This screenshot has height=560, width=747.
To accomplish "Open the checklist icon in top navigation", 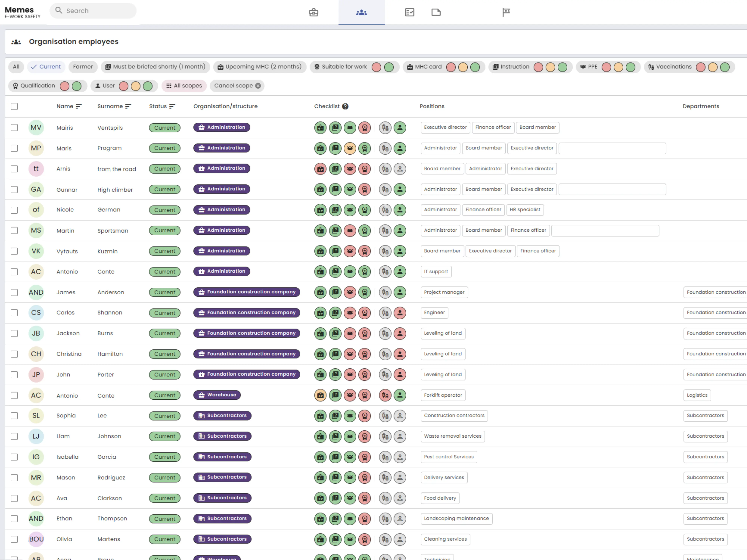I will click(409, 13).
